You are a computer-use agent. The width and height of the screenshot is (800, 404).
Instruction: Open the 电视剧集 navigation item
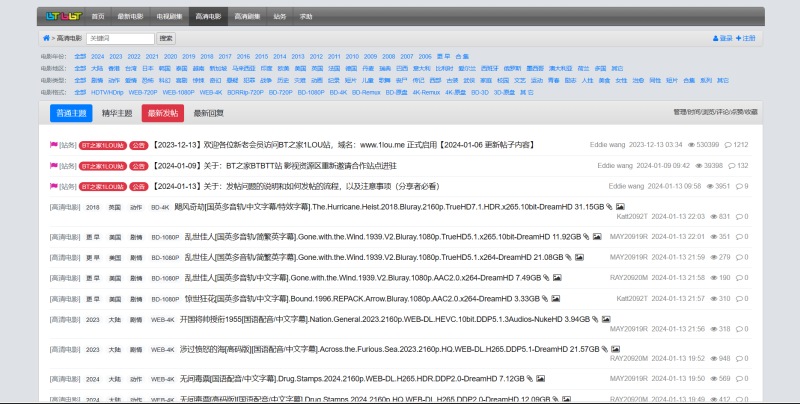pyautogui.click(x=169, y=17)
